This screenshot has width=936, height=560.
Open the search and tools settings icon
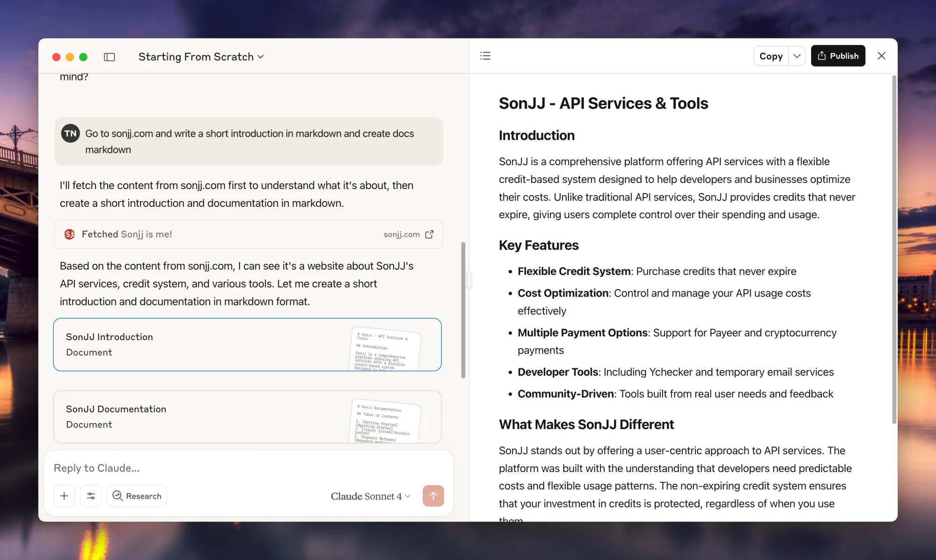pyautogui.click(x=91, y=496)
